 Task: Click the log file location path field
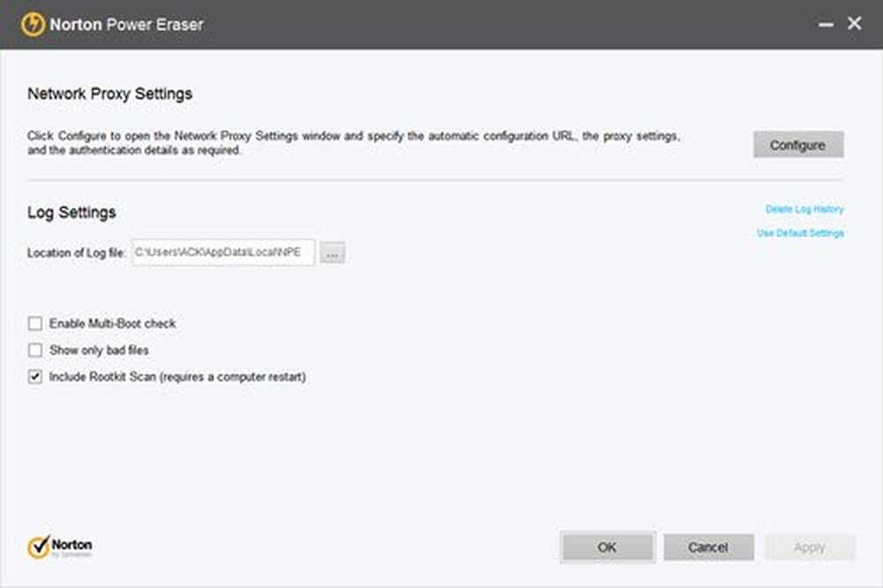pos(223,253)
